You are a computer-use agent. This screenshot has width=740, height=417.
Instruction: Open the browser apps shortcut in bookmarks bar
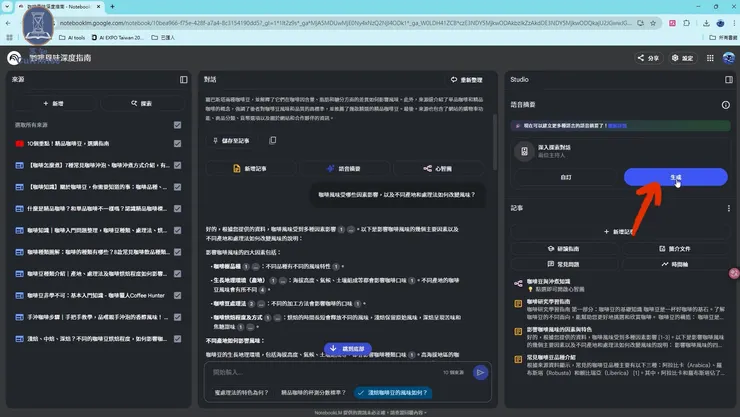9,37
